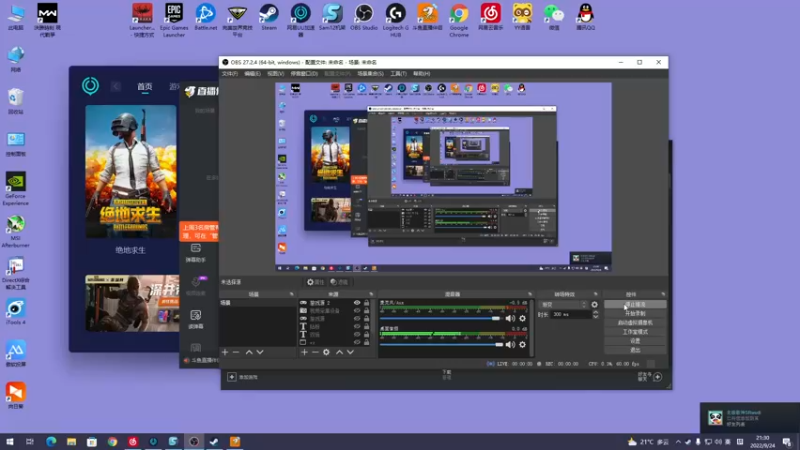This screenshot has height=450, width=800.
Task: Open the Steam desktop shortcut
Action: coord(269,17)
